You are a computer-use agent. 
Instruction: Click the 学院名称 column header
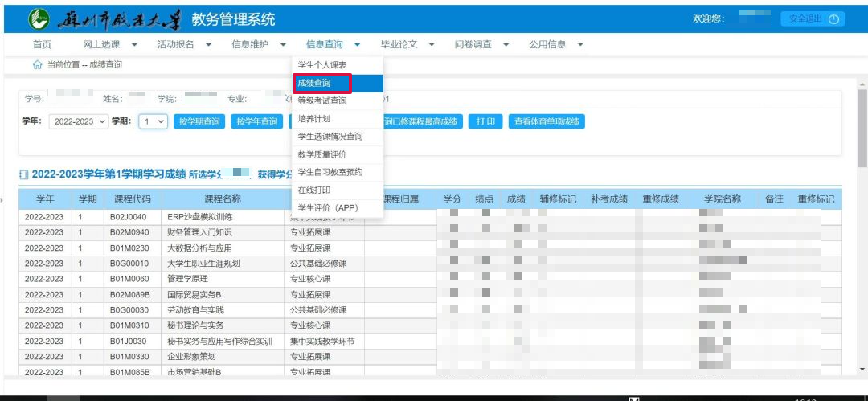click(723, 199)
